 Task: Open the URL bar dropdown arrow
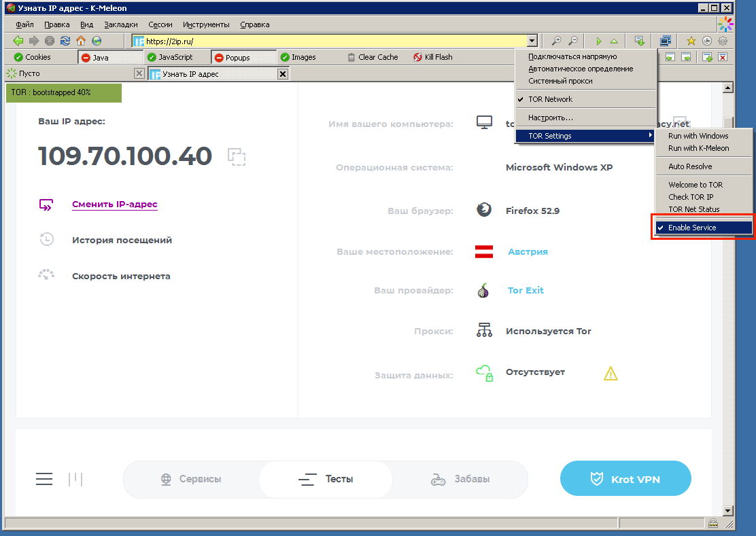pos(532,41)
